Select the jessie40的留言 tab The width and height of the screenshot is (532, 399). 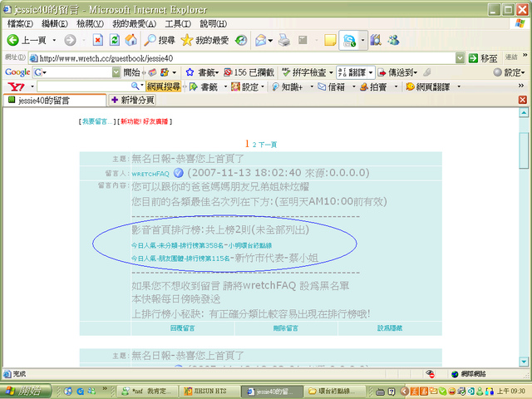coord(55,100)
